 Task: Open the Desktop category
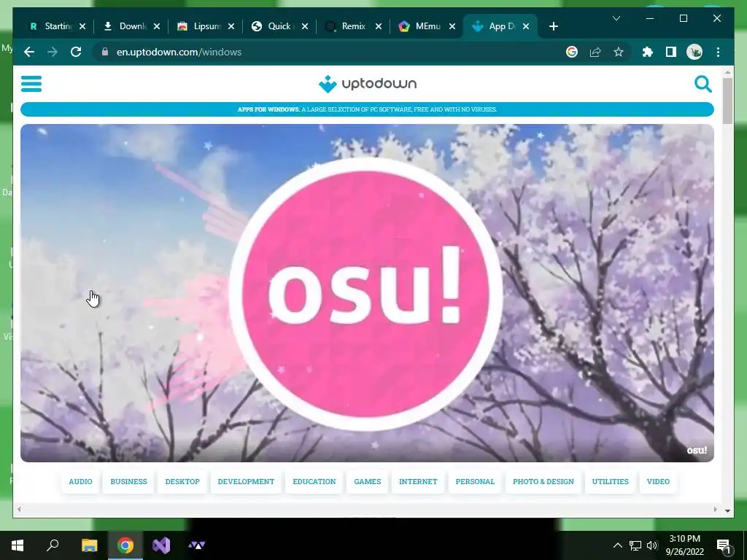pyautogui.click(x=182, y=481)
